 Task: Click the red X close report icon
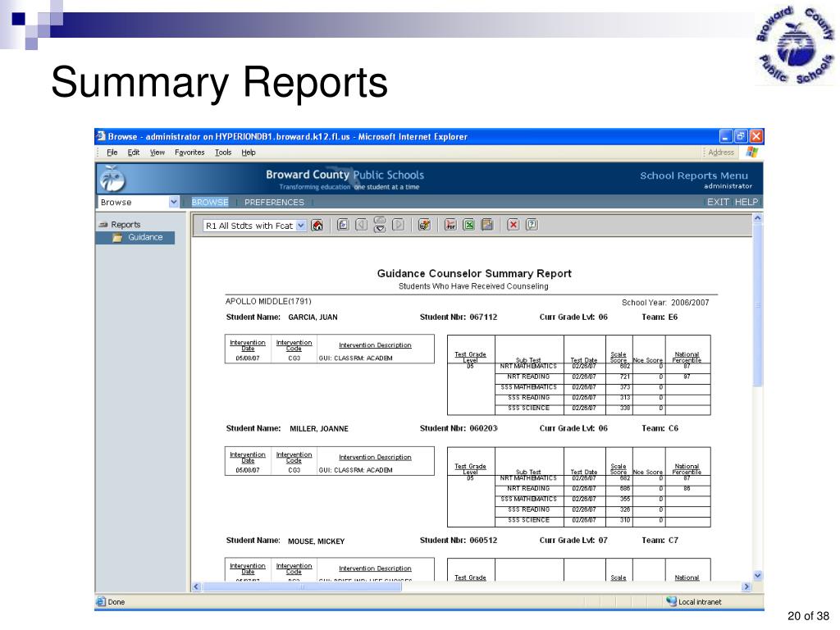[x=514, y=225]
